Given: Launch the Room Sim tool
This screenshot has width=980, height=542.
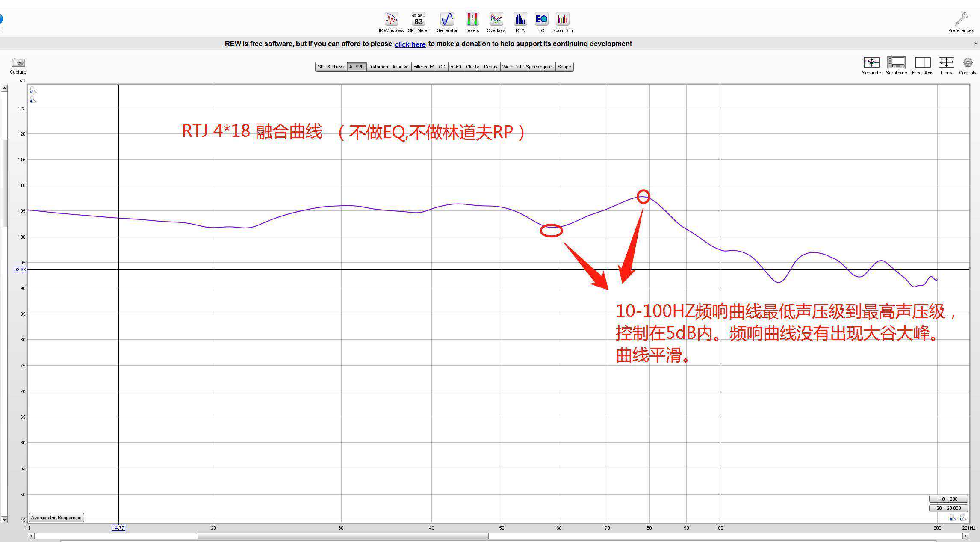Looking at the screenshot, I should 562,20.
